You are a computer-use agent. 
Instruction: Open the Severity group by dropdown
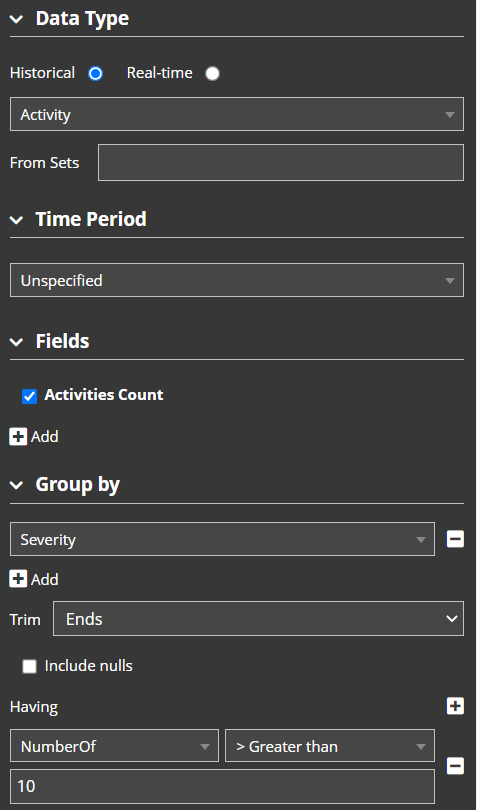click(222, 539)
